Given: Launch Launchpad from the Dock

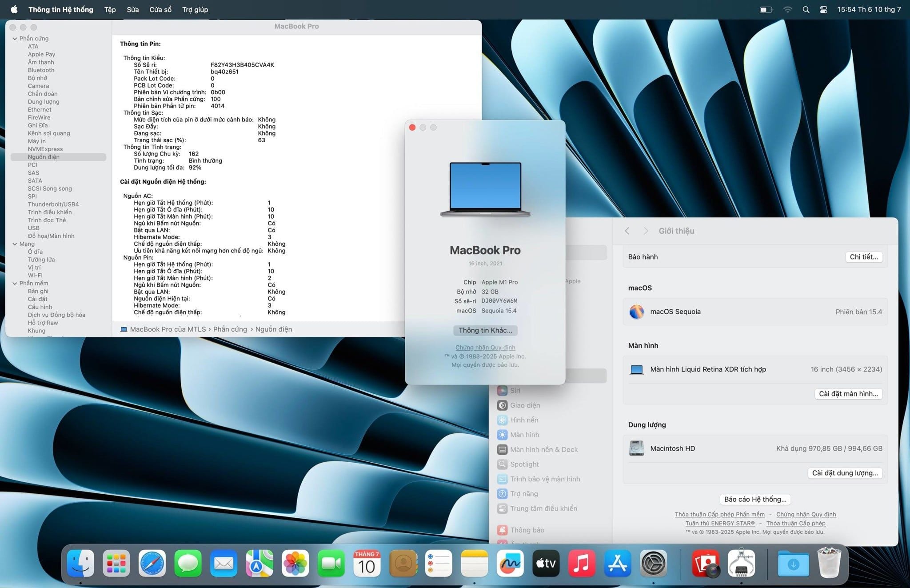Looking at the screenshot, I should 116,564.
